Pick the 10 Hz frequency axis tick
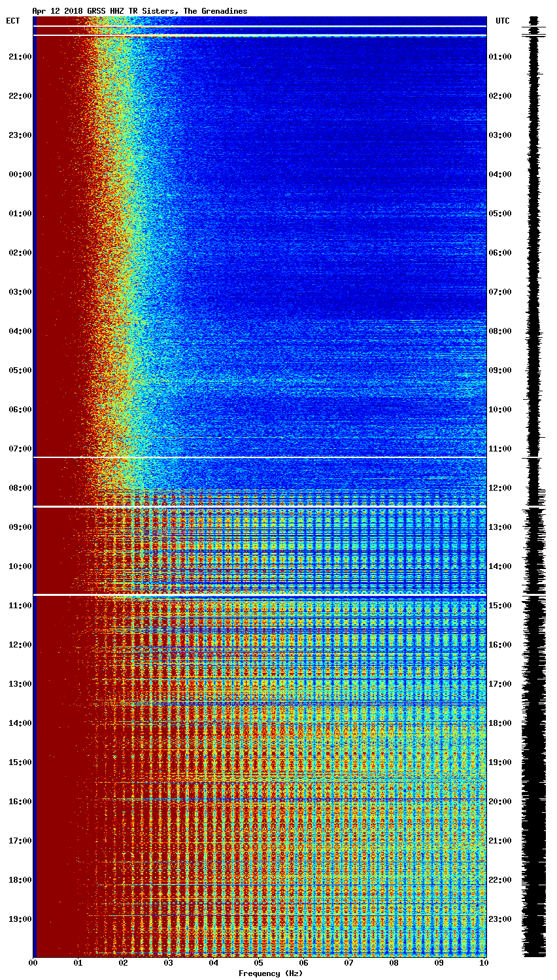Image resolution: width=557 pixels, height=980 pixels. click(x=484, y=963)
